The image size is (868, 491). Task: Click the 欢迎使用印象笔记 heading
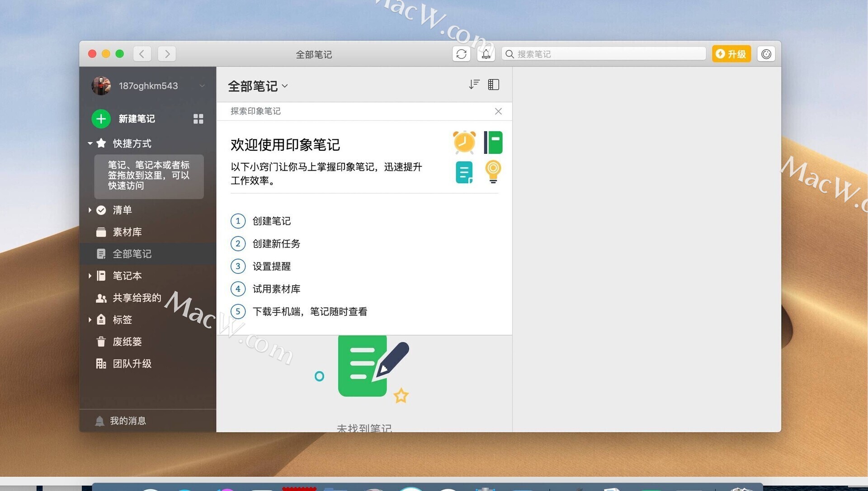(285, 145)
